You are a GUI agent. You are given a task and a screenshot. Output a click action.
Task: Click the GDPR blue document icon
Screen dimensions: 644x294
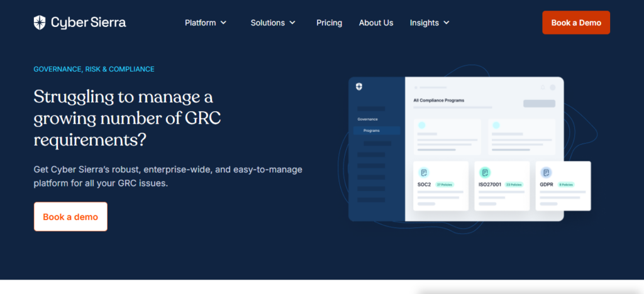(x=546, y=172)
